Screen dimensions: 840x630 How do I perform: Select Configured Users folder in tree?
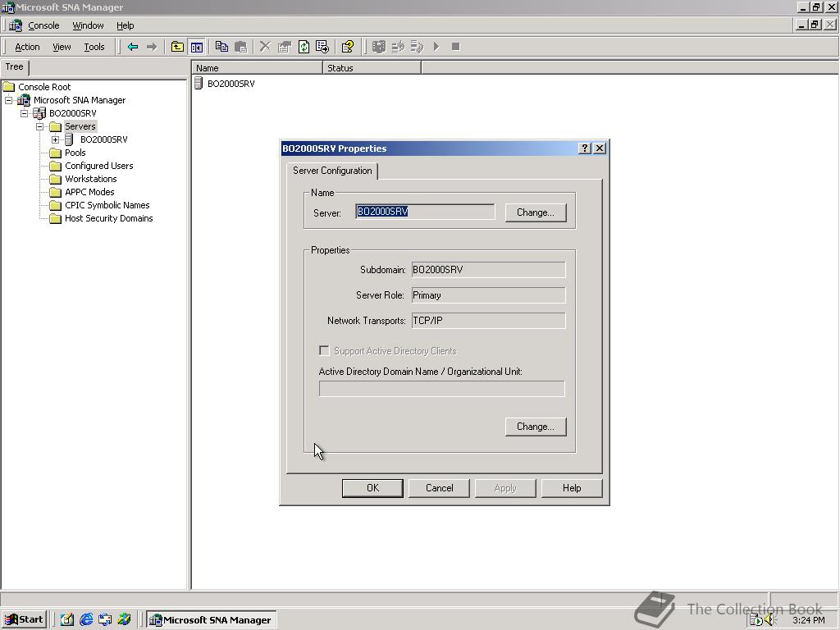tap(99, 166)
